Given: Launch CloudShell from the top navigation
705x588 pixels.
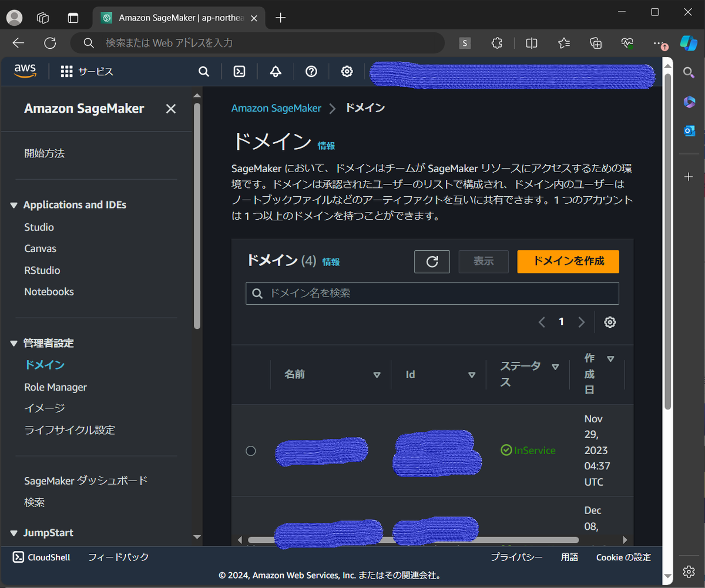Looking at the screenshot, I should 240,72.
